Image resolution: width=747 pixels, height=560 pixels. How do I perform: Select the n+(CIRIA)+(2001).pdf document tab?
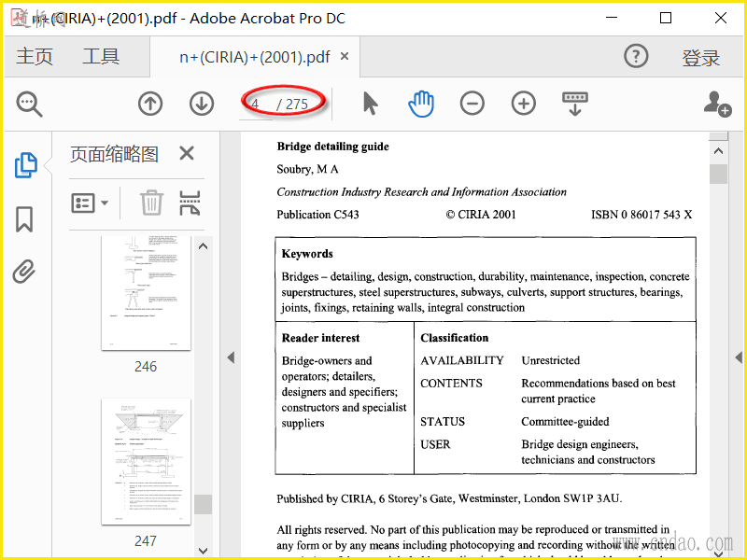[x=254, y=57]
